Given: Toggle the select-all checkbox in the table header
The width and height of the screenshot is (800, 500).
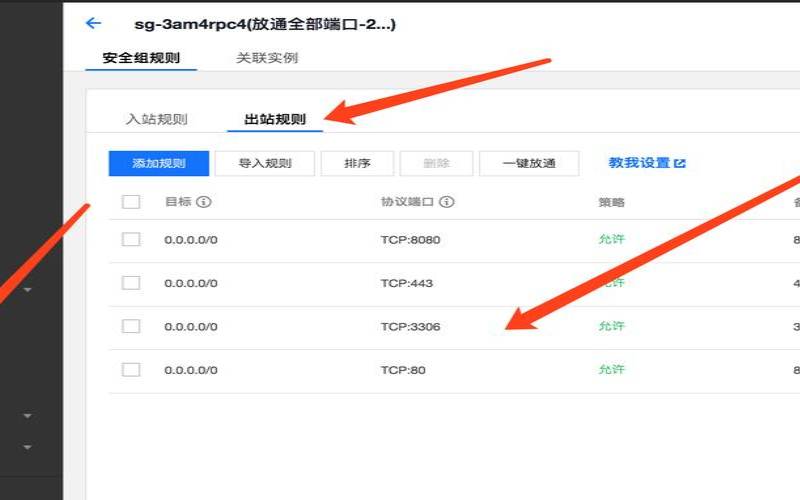Looking at the screenshot, I should (x=131, y=202).
